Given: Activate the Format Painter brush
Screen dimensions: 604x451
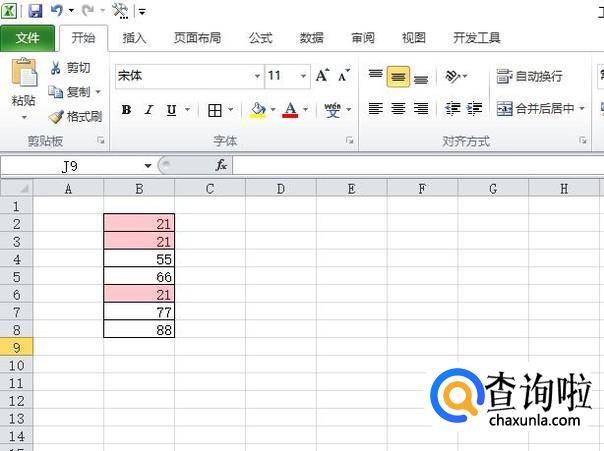Looking at the screenshot, I should 56,117.
